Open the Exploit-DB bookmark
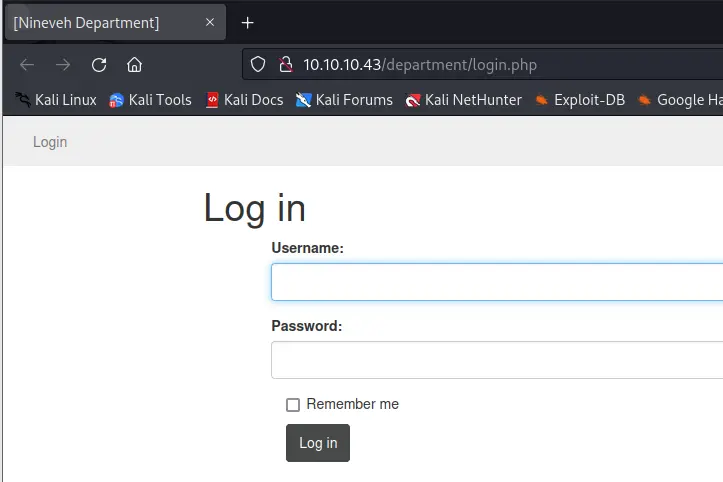 pyautogui.click(x=580, y=100)
